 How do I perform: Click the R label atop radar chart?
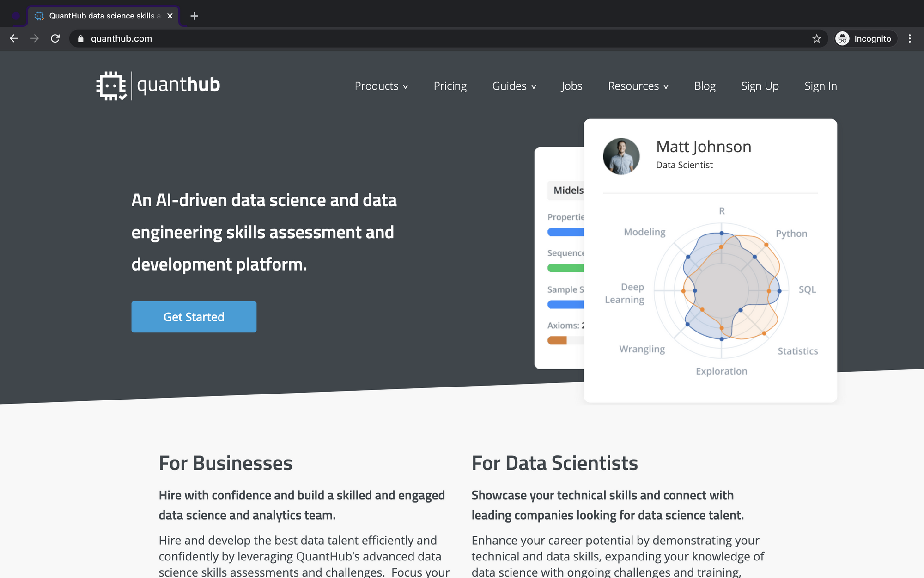tap(722, 211)
